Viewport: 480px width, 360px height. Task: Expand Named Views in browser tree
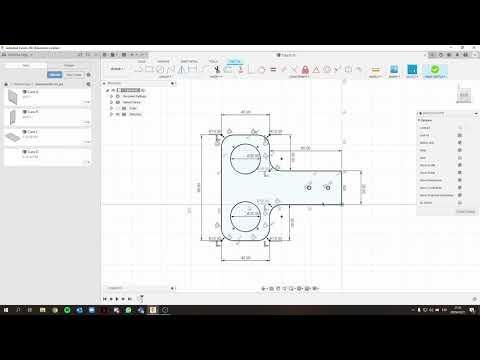tap(111, 102)
